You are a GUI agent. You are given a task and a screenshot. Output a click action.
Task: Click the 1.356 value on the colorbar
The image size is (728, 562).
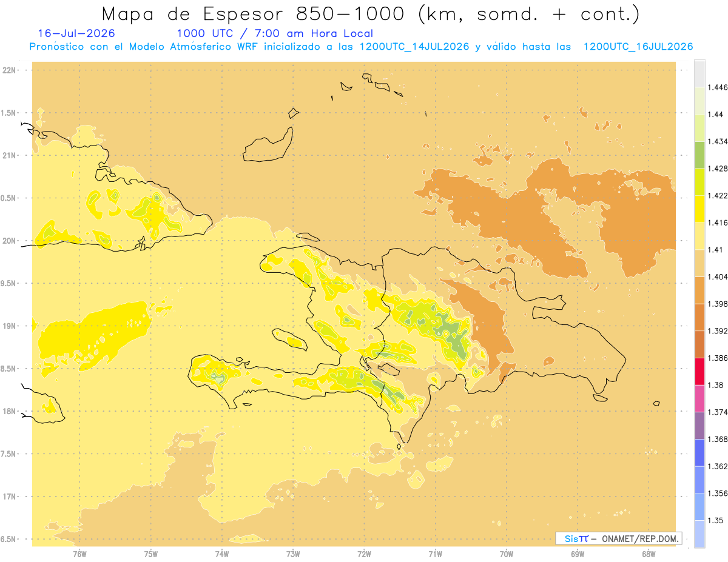click(718, 493)
